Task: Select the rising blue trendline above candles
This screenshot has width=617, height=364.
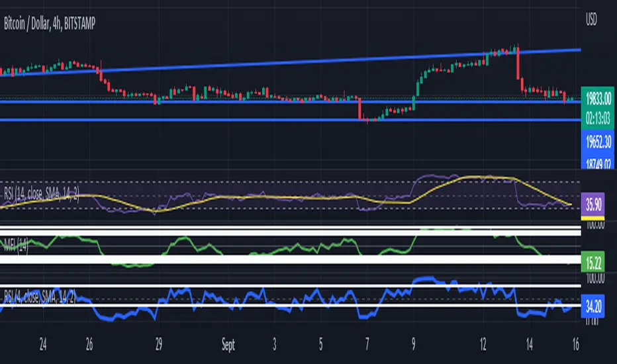Action: [x=291, y=62]
